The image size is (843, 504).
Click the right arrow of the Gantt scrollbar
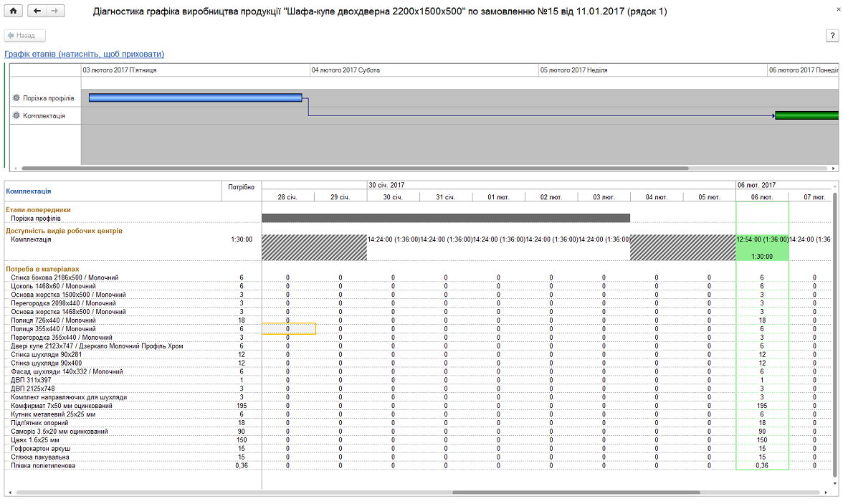click(834, 168)
